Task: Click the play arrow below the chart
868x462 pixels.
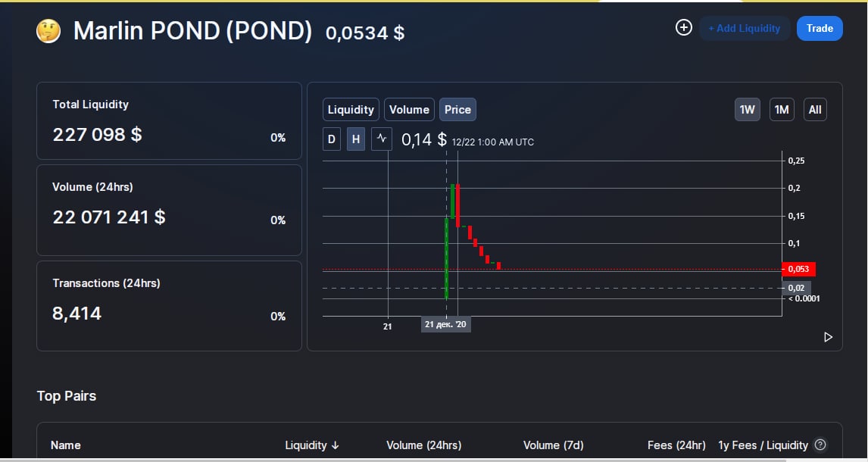Action: click(x=828, y=337)
